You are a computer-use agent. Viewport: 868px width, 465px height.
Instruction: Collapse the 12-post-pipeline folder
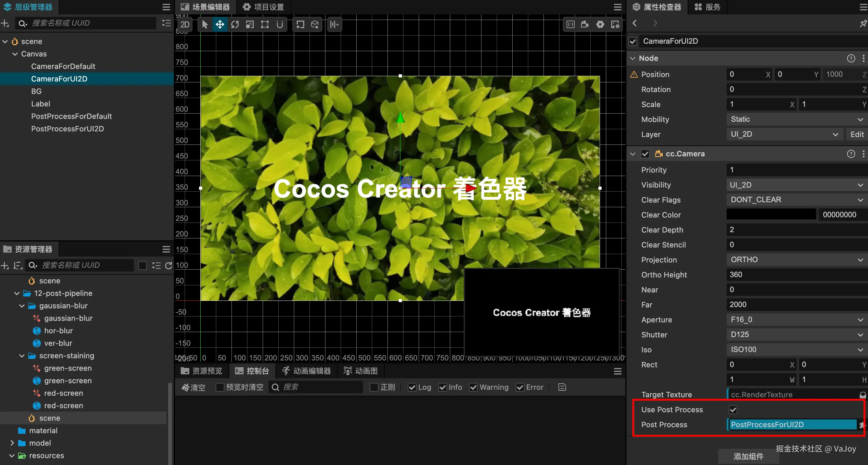click(17, 293)
